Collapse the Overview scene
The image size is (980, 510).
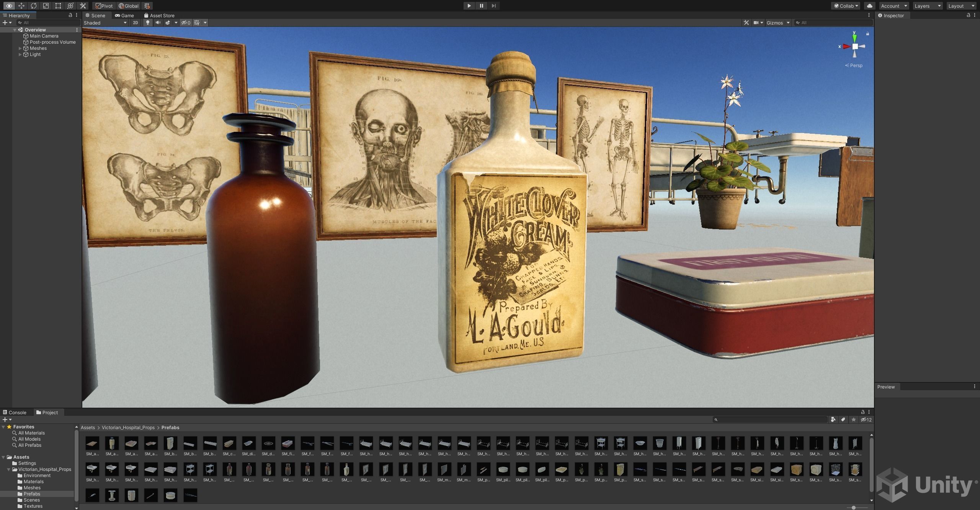15,30
